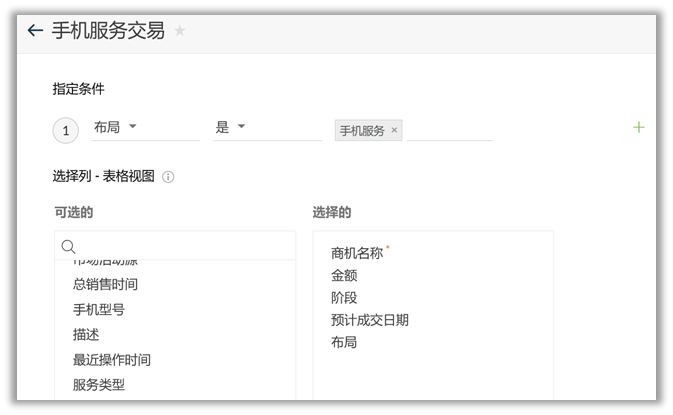Select 最近操作时间 in available list
The image size is (673, 415).
[111, 360]
